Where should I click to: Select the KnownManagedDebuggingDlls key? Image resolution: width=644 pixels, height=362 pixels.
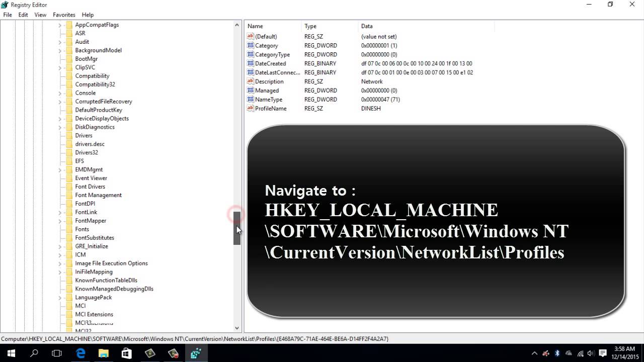click(114, 289)
